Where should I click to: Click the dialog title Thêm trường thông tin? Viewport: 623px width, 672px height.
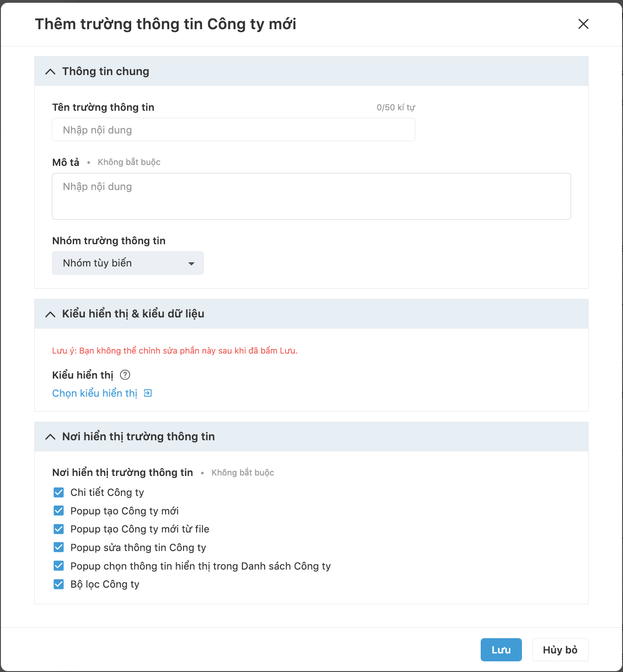tap(165, 24)
